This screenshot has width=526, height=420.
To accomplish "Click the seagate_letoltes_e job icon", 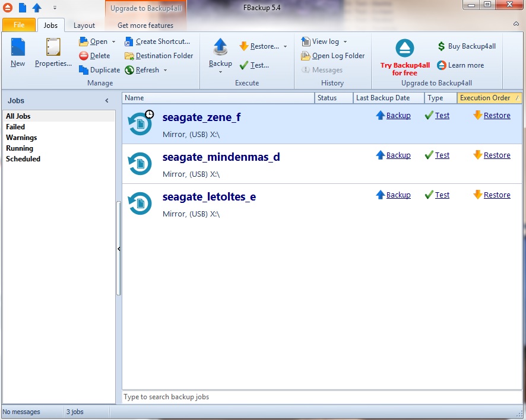I will pos(140,203).
